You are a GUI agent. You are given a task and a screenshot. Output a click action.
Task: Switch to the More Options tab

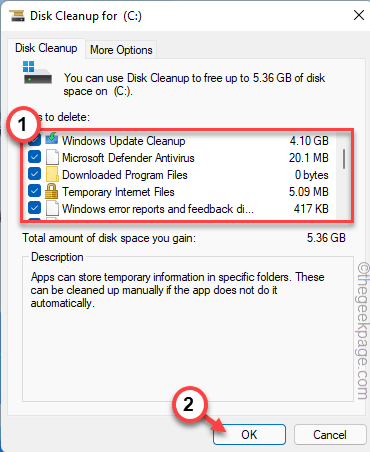pyautogui.click(x=121, y=50)
